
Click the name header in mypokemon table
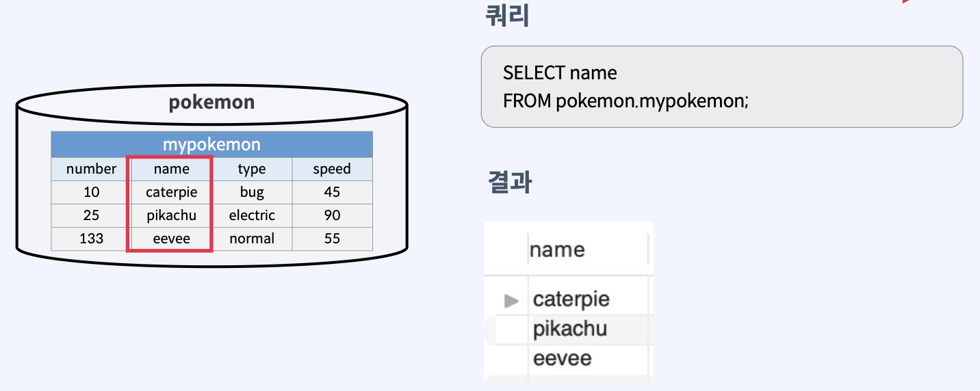click(171, 169)
